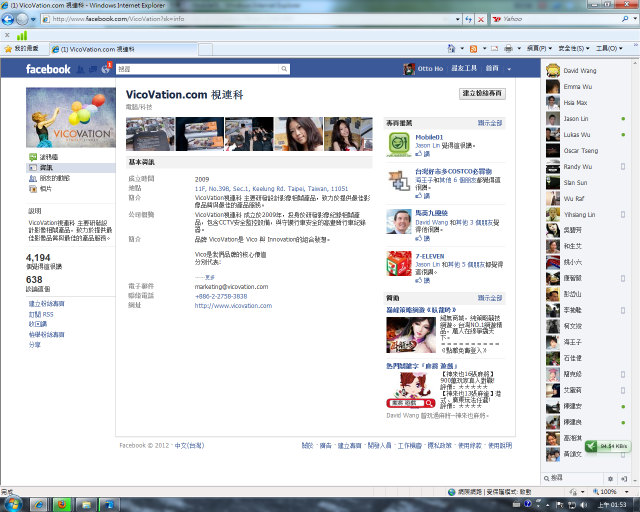Screen dimensions: 640x512
Task: Select the VicoVation.com browser tab
Action: pos(124,49)
